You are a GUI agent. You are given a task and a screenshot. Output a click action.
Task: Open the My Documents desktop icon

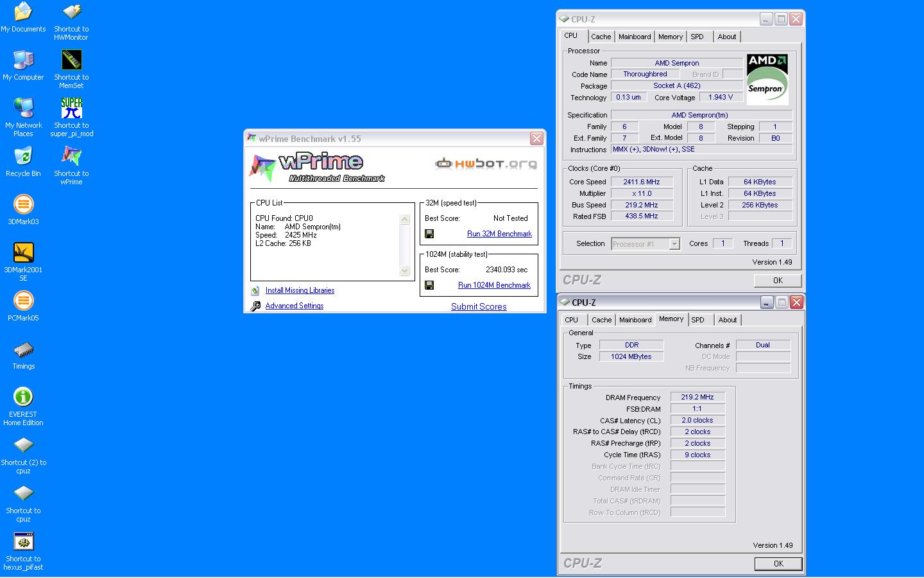(x=23, y=17)
